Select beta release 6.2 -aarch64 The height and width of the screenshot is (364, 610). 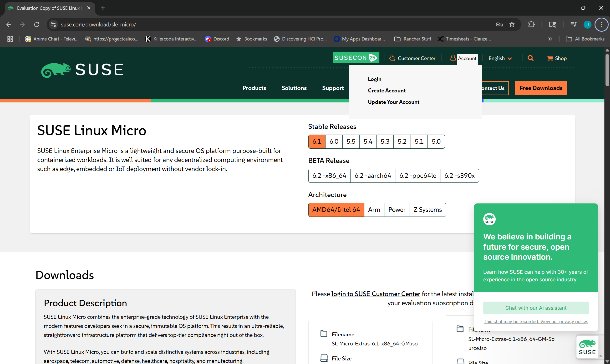373,176
